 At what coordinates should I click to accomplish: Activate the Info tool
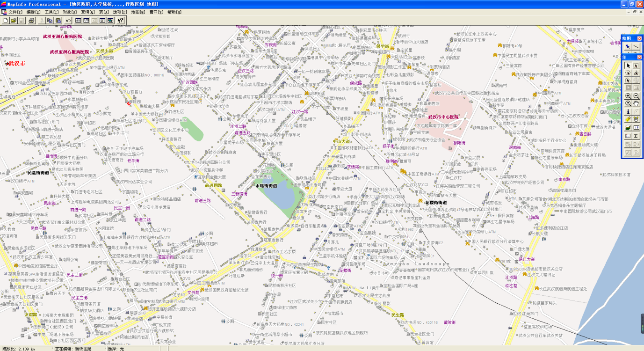(628, 111)
